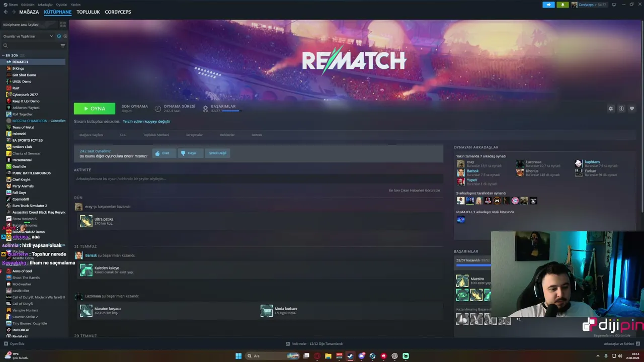Open the Topluluk Merkezi tab
The width and height of the screenshot is (644, 362).
click(x=156, y=135)
